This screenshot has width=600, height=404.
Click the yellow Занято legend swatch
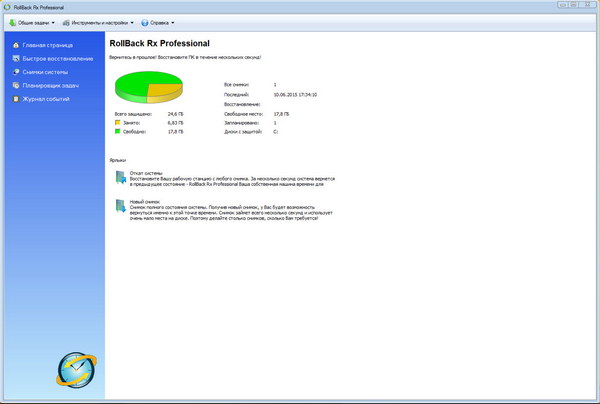click(x=117, y=122)
